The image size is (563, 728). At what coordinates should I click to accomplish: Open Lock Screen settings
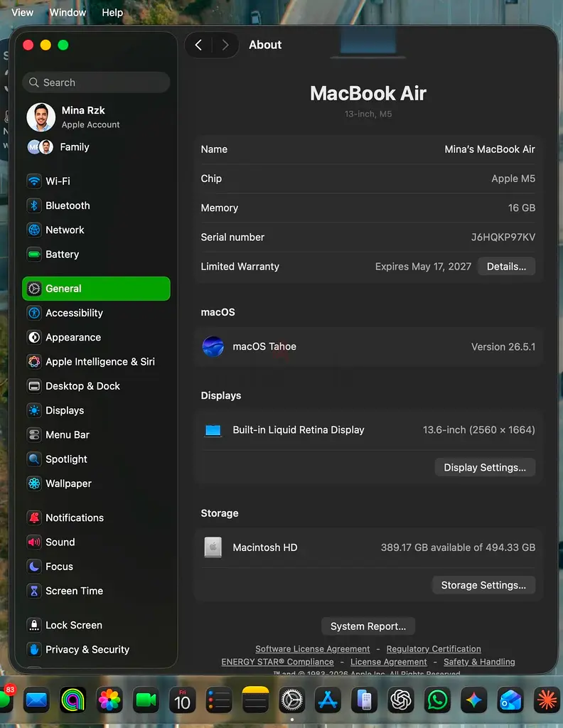[x=96, y=625]
